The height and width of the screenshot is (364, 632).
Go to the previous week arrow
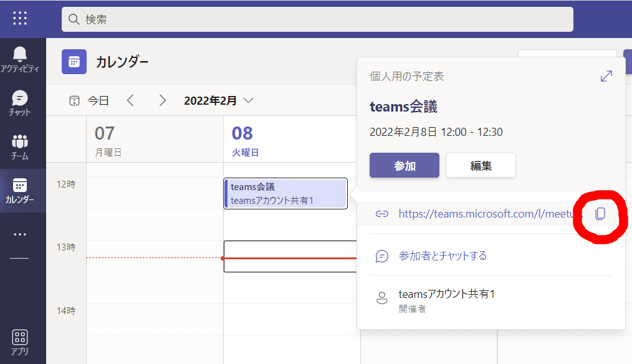[x=130, y=100]
